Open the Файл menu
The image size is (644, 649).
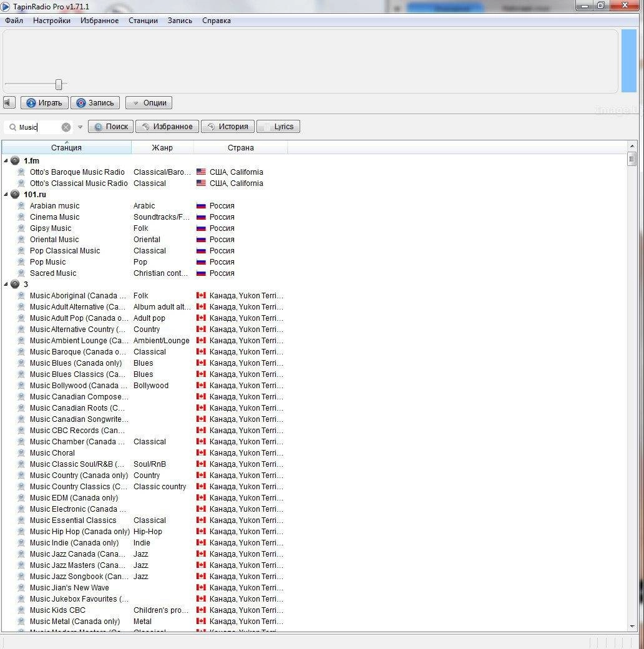14,20
